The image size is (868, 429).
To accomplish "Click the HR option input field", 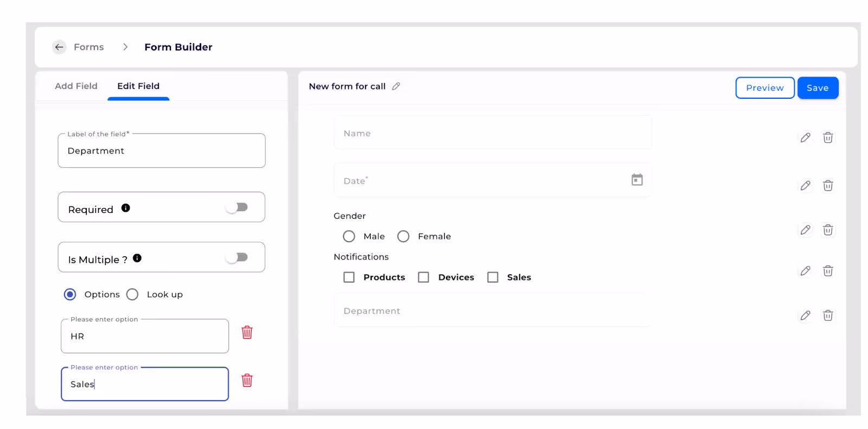I will (145, 336).
